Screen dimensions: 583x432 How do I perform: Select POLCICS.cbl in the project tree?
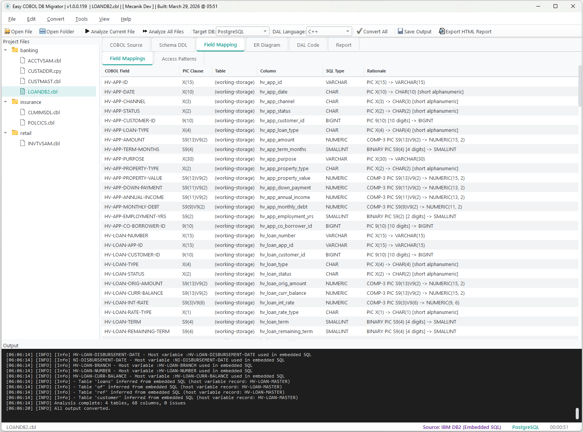[41, 123]
